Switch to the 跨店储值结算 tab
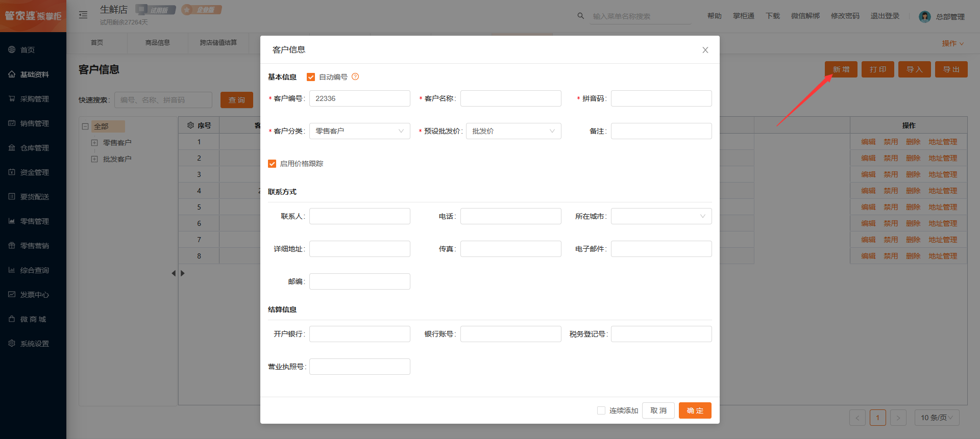The height and width of the screenshot is (439, 980). (x=218, y=43)
